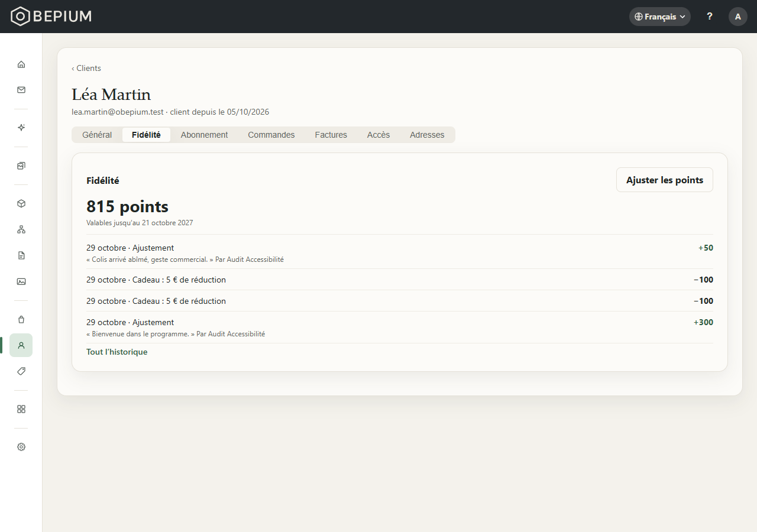The width and height of the screenshot is (757, 532).
Task: Open the four-squares grid sidebar icon
Action: pos(21,409)
